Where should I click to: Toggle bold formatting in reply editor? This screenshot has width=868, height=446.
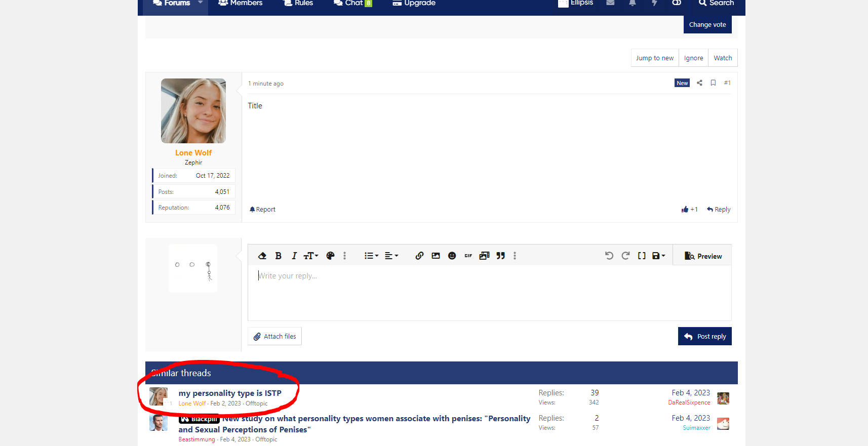click(278, 256)
